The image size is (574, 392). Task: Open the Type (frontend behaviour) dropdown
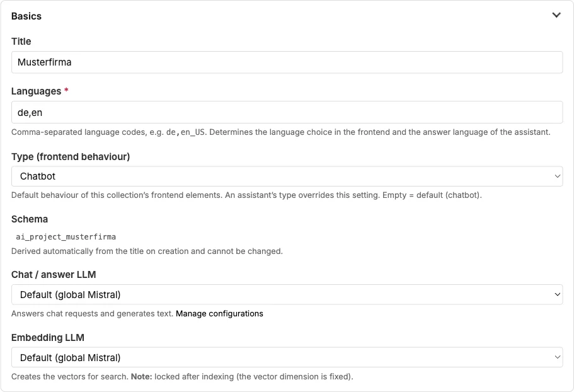(287, 176)
